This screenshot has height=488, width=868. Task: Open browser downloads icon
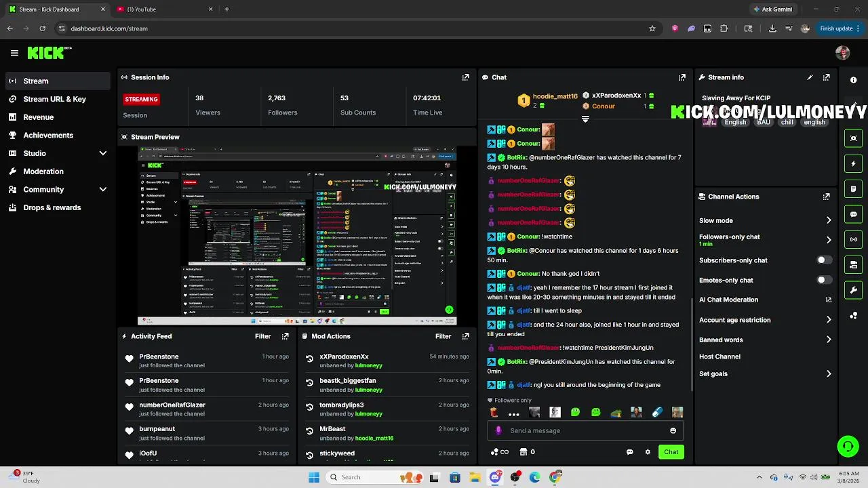[x=772, y=28]
